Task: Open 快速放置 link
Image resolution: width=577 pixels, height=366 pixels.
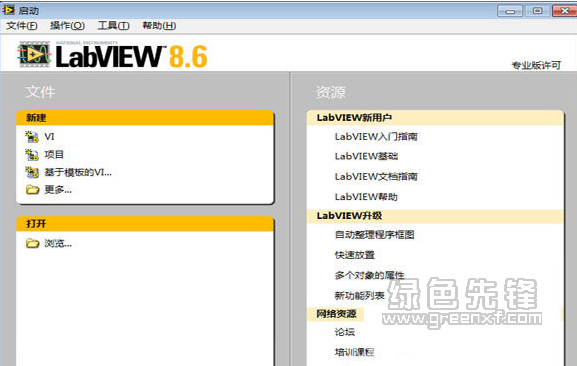Action: tap(355, 255)
